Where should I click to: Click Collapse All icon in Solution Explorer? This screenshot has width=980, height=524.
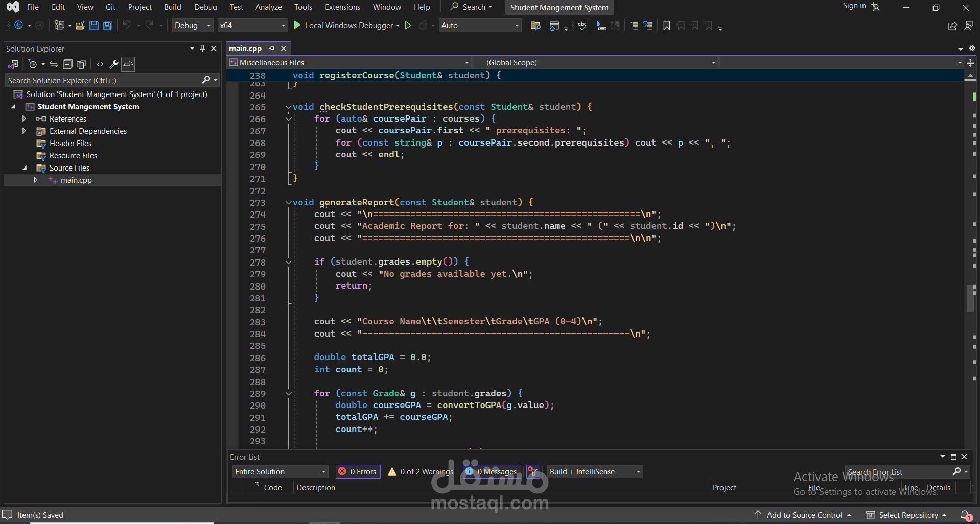pos(67,64)
